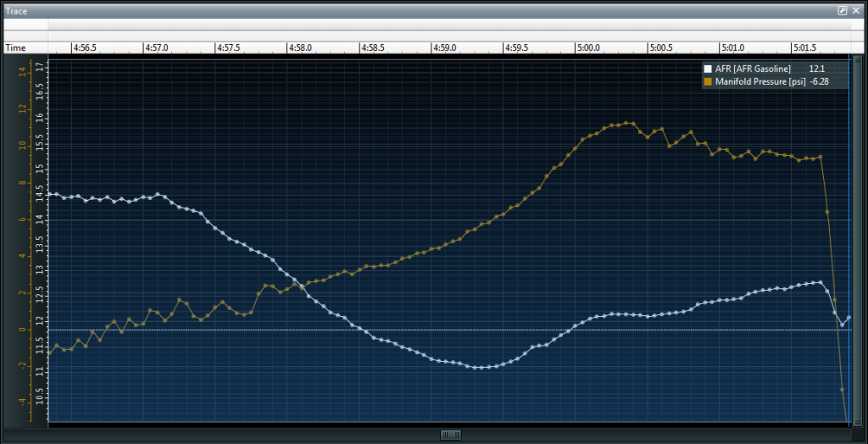Click the gold Manifold Pressure legend swatch

[x=709, y=81]
